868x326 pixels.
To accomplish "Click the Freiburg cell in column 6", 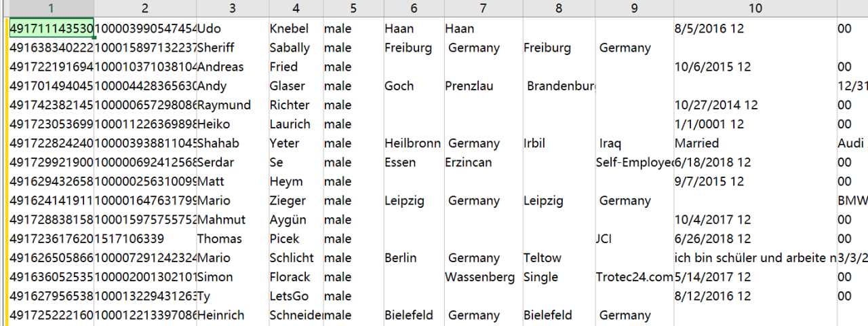I will [414, 48].
